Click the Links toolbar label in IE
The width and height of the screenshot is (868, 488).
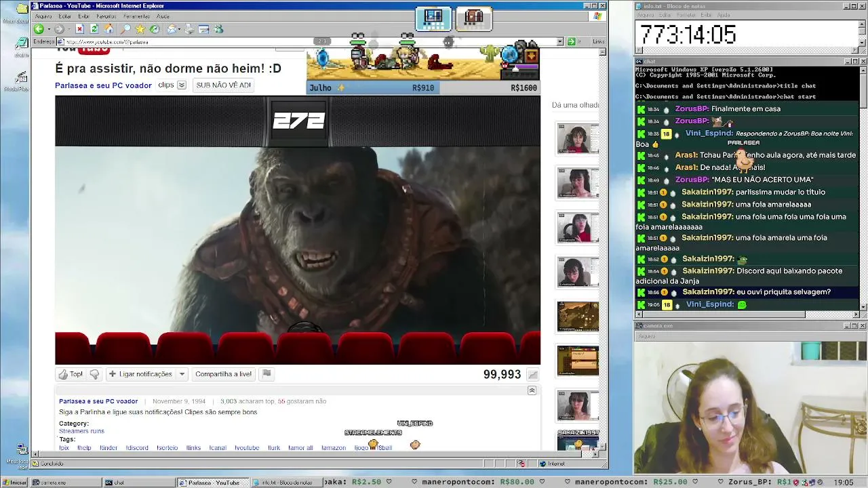click(x=598, y=41)
